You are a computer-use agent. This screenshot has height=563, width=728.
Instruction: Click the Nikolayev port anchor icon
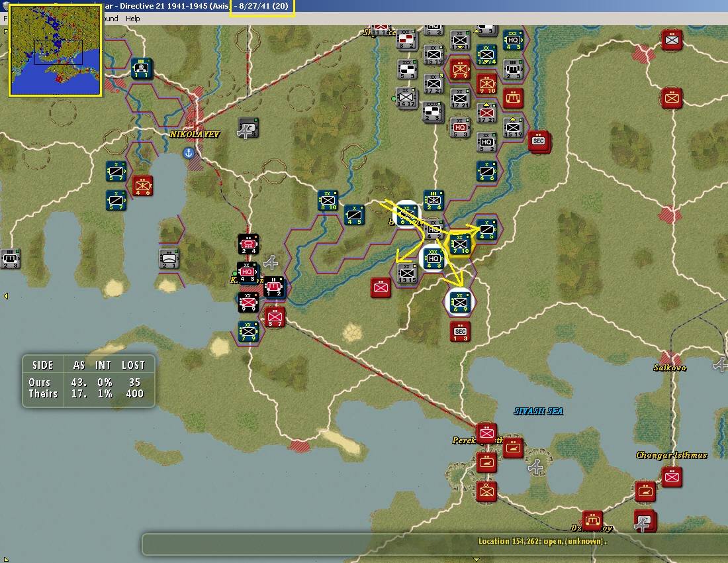(x=189, y=153)
